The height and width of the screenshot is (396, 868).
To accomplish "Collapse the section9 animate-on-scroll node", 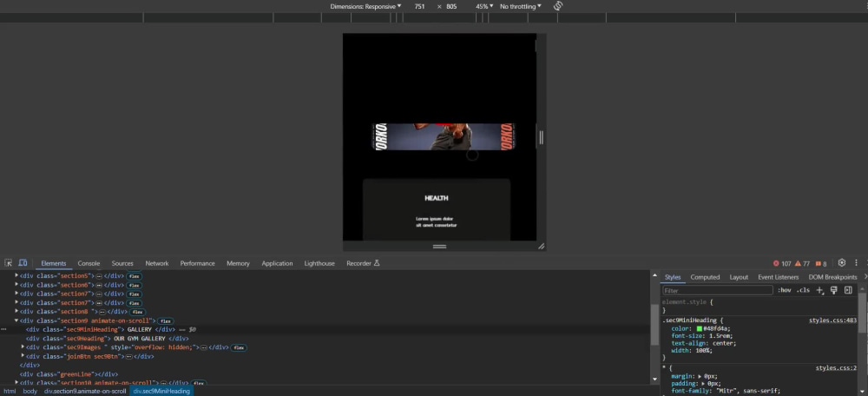I will click(16, 320).
